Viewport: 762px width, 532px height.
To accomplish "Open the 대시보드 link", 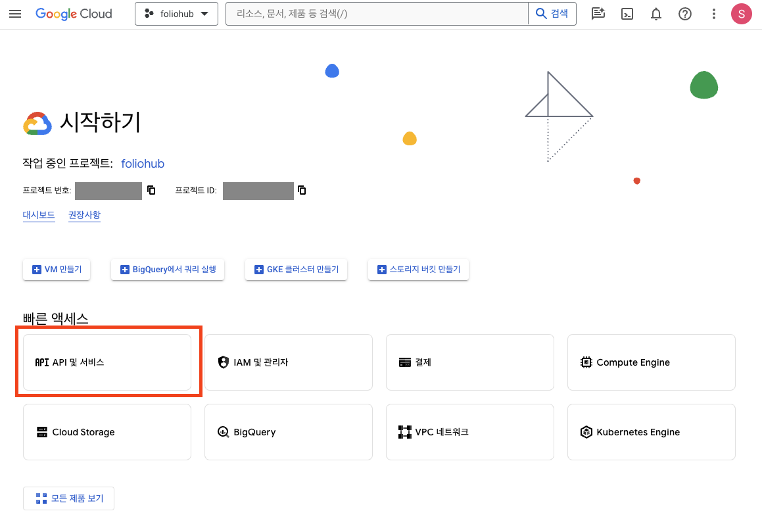I will 39,215.
